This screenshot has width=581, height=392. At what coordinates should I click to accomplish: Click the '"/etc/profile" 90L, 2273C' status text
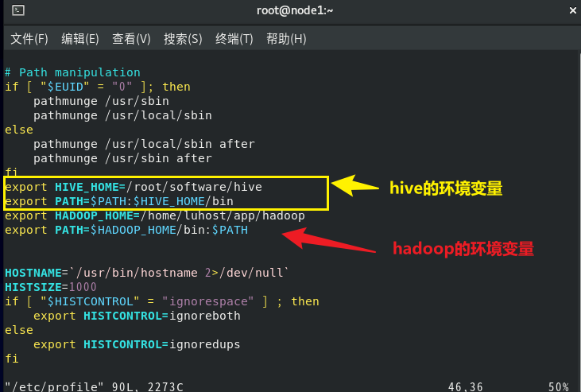(x=94, y=386)
